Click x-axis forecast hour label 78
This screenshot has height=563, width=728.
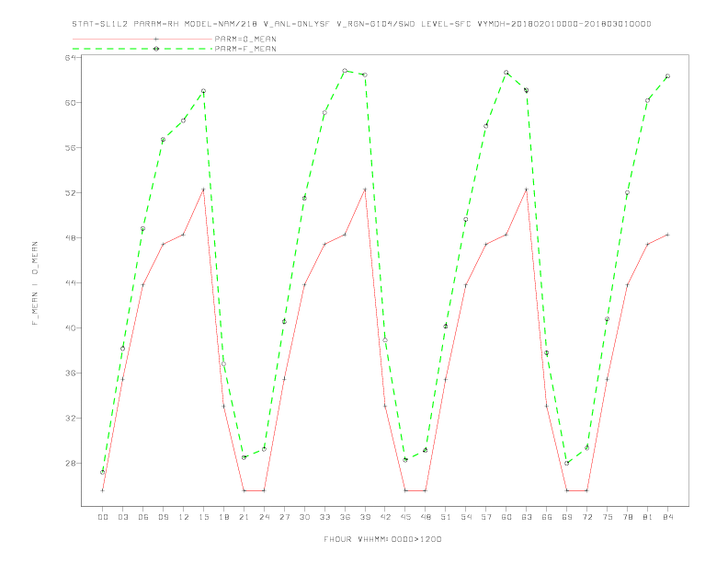tap(628, 517)
